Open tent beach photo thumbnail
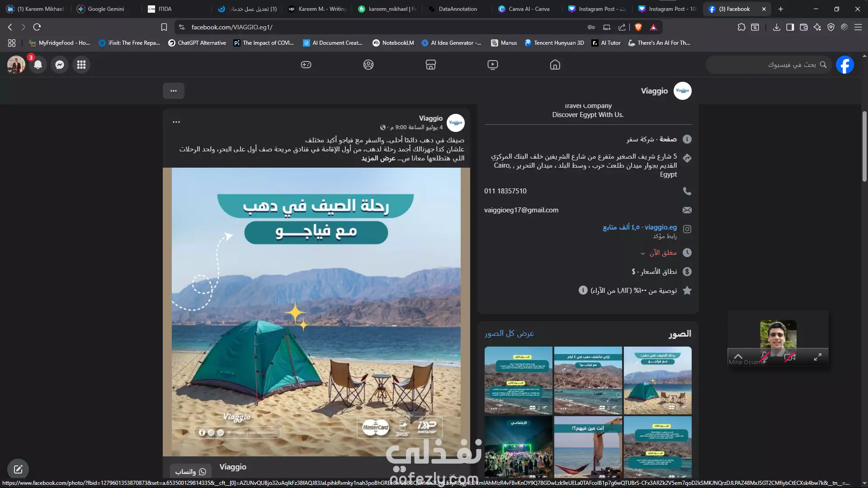 (x=658, y=380)
